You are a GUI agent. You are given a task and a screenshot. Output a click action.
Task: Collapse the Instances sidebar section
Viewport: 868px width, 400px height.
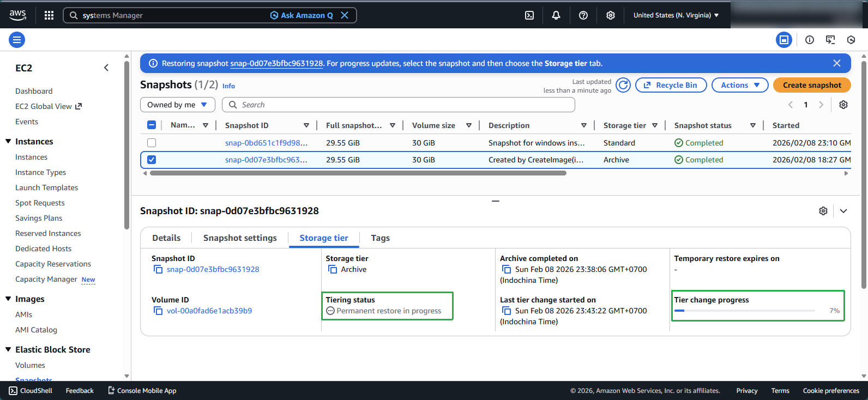click(x=8, y=141)
